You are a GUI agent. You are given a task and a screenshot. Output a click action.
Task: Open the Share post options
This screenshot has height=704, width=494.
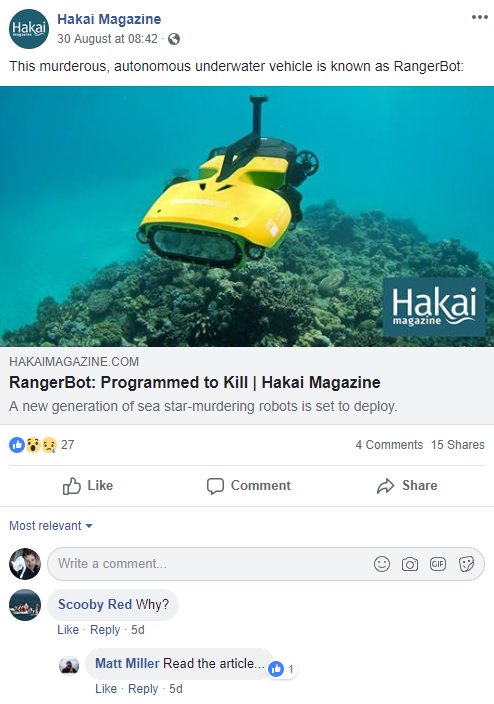pyautogui.click(x=407, y=485)
